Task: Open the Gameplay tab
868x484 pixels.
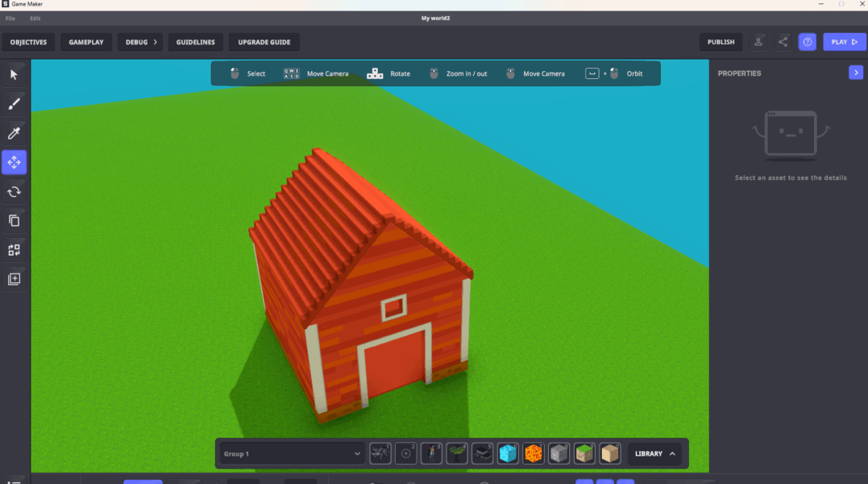Action: [x=85, y=42]
